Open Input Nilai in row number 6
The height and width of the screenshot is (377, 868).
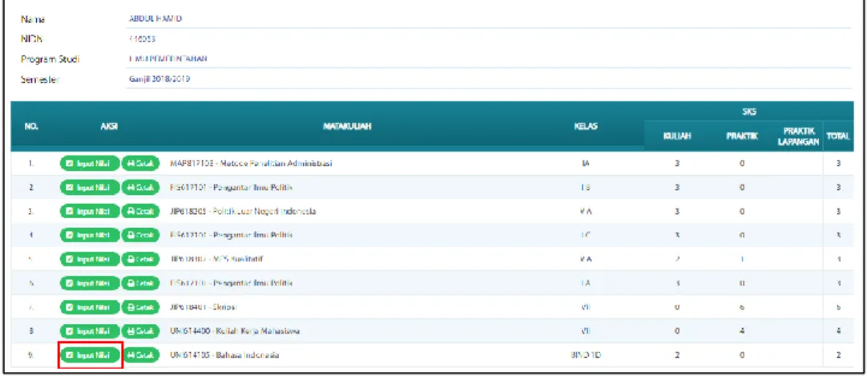[x=90, y=282]
